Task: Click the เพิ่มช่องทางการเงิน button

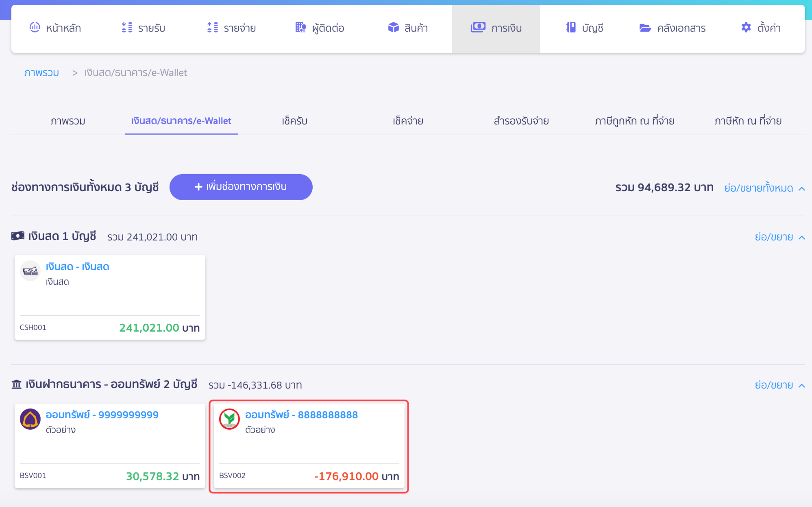Action: coord(241,187)
